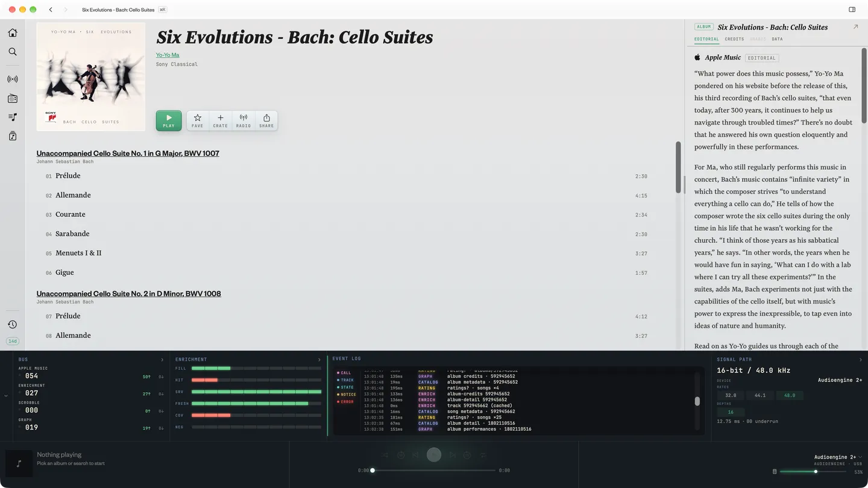Screen dimensions: 868x488
Task: Toggle the TRACK filter in Event Log
Action: 345,380
